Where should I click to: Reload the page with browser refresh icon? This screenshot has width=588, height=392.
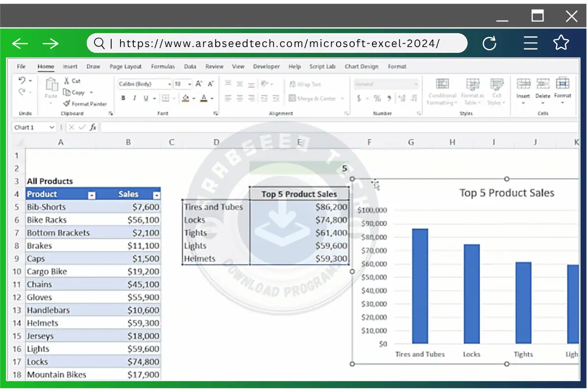click(x=490, y=44)
